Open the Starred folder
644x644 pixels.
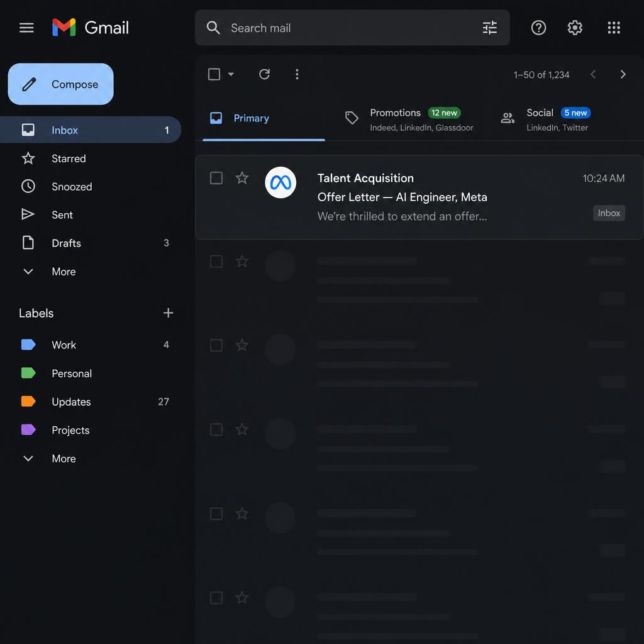[91, 158]
